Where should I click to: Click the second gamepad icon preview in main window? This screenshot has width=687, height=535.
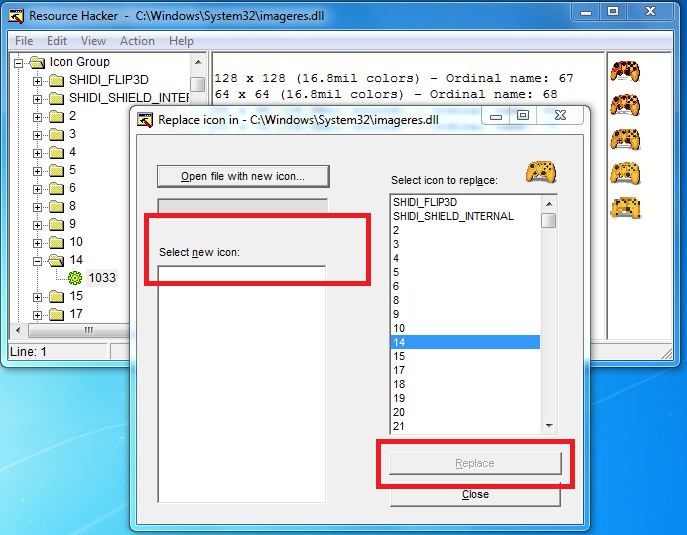point(625,105)
